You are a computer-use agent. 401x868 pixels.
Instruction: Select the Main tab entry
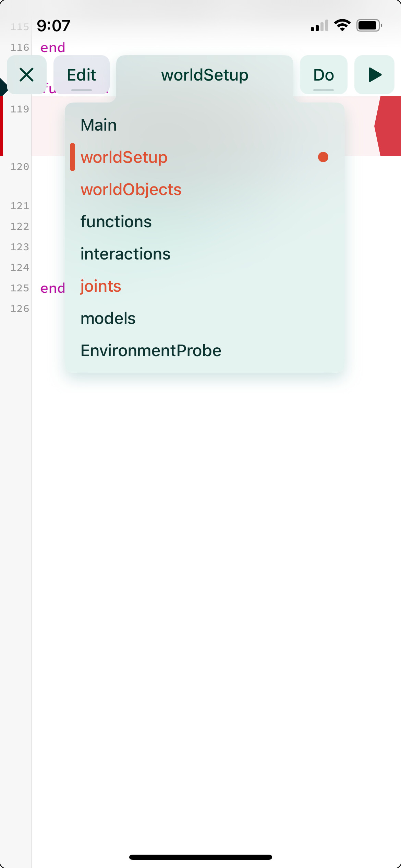[99, 125]
